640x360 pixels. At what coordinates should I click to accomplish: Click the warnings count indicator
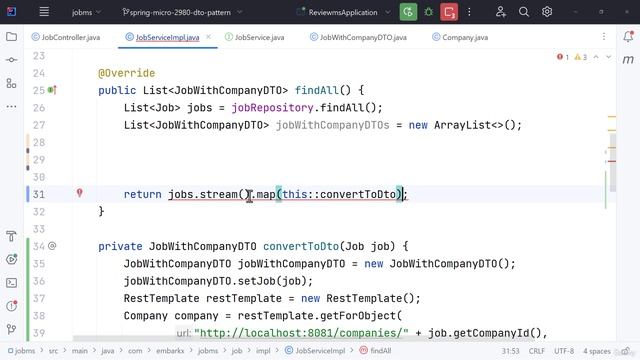point(580,57)
